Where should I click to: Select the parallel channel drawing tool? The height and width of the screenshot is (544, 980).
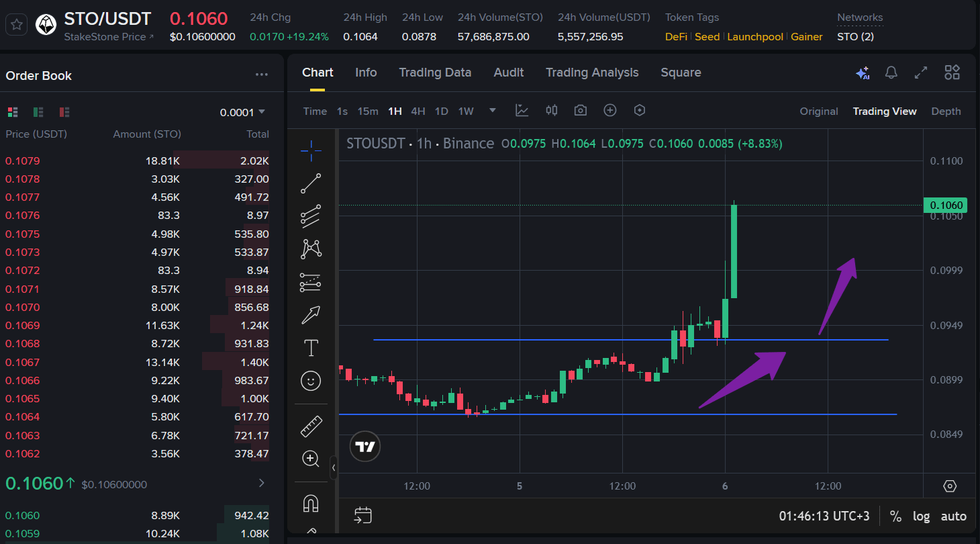pos(311,216)
